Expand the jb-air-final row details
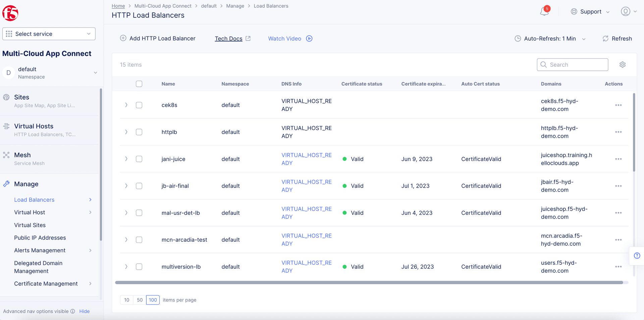 126,186
